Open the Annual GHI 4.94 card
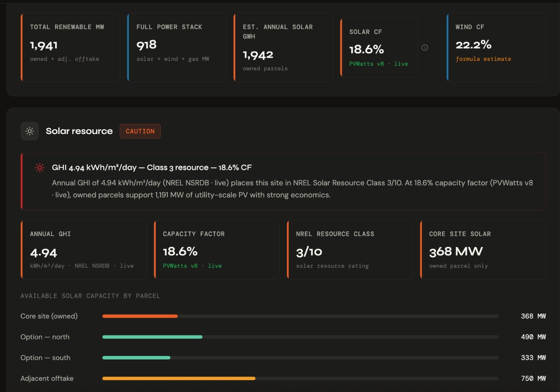The image size is (560, 392). pyautogui.click(x=84, y=250)
